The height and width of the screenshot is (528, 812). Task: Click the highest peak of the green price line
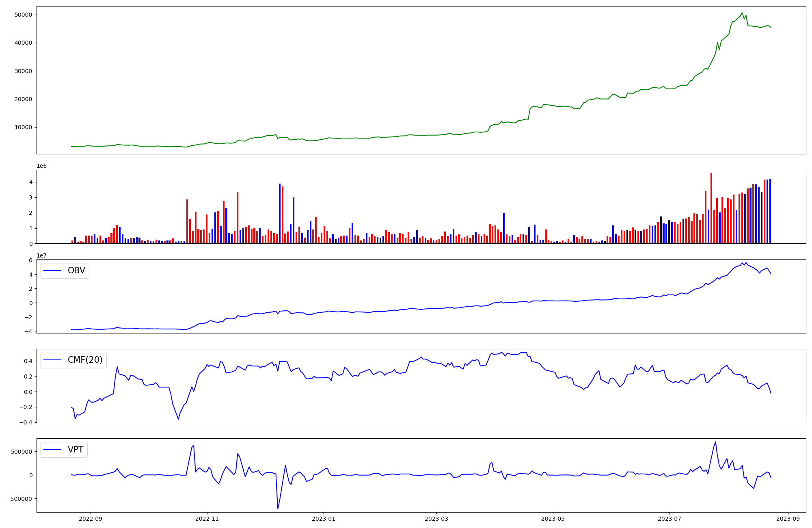click(742, 13)
